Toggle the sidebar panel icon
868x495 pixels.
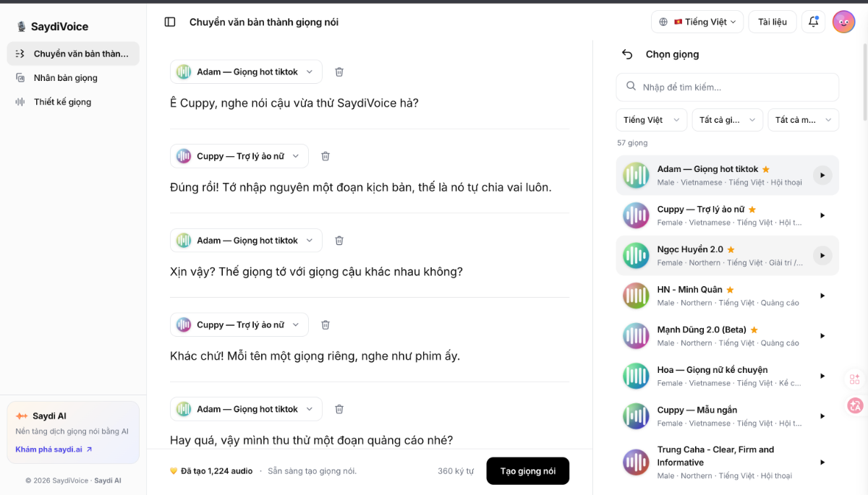click(170, 22)
